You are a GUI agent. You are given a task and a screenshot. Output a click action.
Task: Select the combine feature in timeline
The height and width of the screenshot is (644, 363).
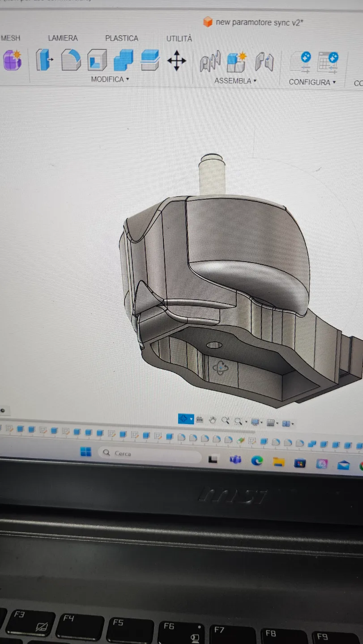click(312, 444)
